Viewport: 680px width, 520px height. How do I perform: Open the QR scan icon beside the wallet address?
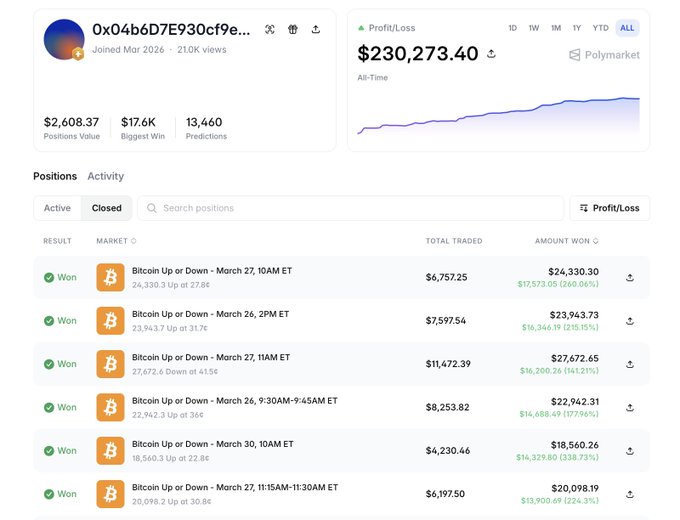coord(270,29)
